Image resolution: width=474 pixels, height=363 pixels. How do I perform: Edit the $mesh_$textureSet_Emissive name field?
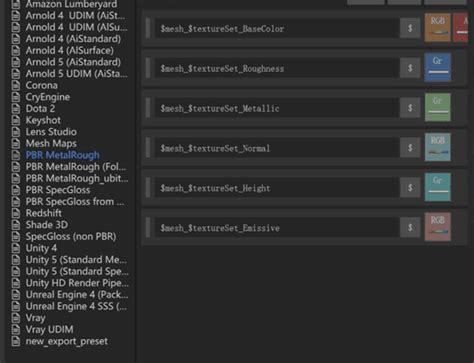coord(277,228)
